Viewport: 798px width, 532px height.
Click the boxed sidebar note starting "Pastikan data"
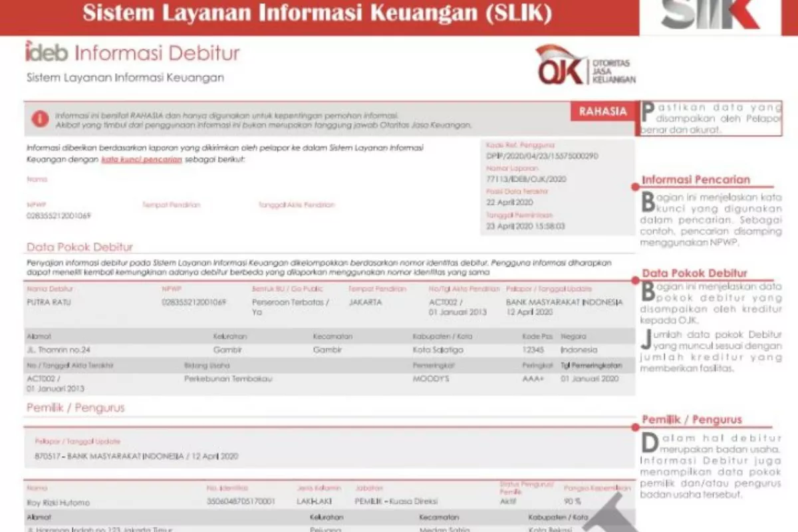pos(711,118)
